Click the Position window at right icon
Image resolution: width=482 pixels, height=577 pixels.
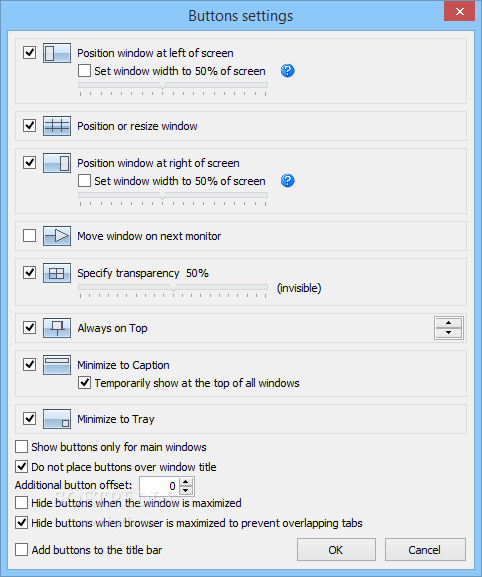[x=57, y=163]
